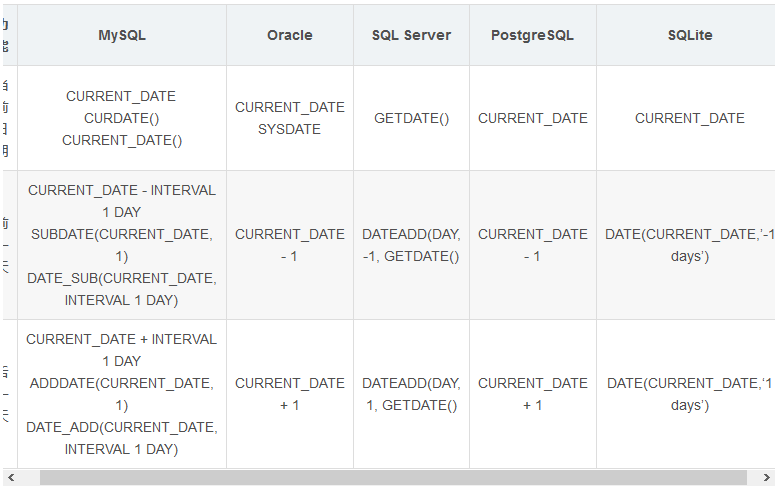Click SQLite's DATE(CURRENT_DATE,'-1 days') cell
The height and width of the screenshot is (486, 780).
686,245
